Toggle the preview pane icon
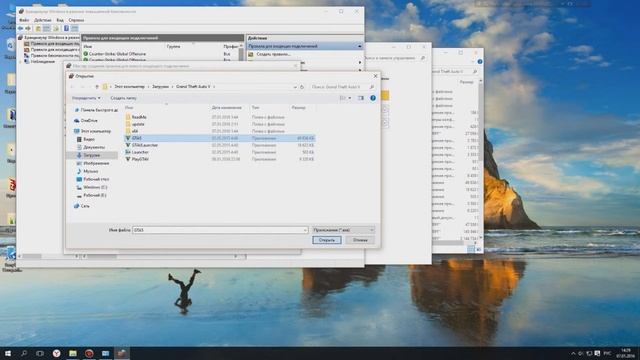 coord(361,98)
